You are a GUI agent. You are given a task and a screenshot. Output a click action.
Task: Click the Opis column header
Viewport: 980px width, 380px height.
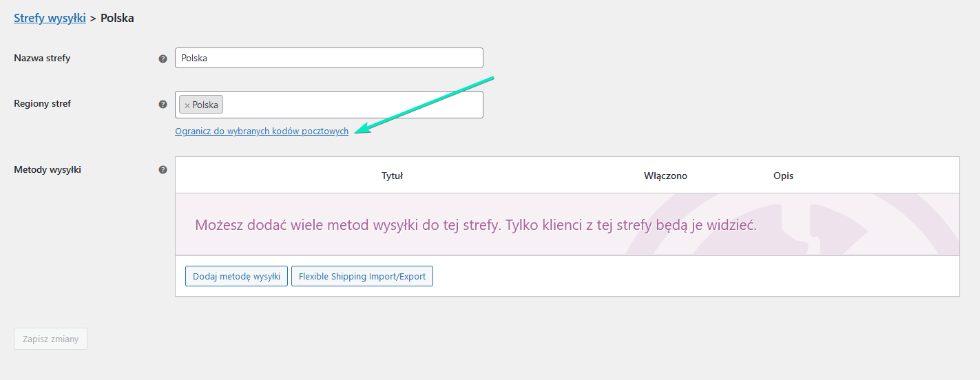pos(783,176)
